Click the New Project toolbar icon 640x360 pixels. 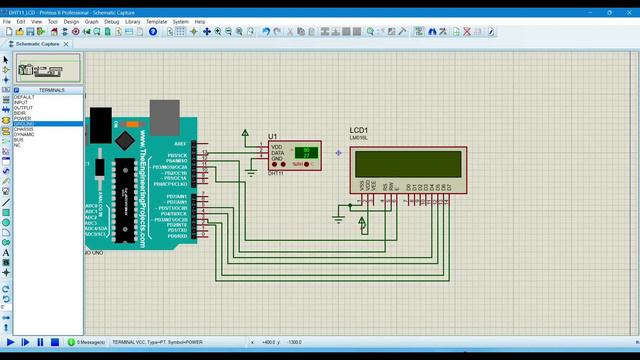[9, 31]
